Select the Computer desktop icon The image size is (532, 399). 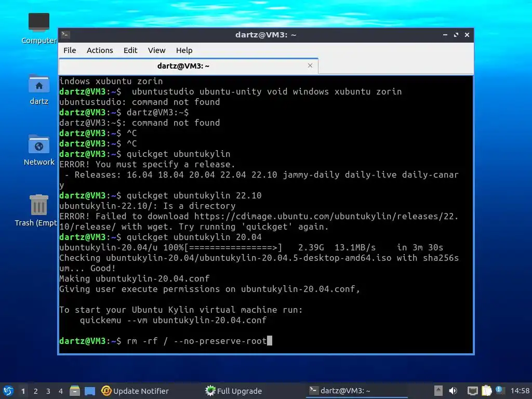[38, 29]
